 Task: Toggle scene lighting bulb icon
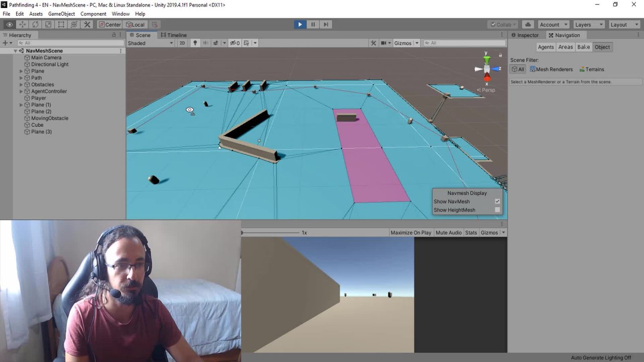(195, 43)
